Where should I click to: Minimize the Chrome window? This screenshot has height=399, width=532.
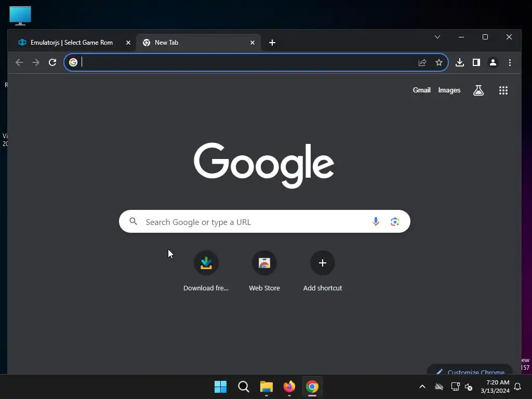(x=461, y=37)
